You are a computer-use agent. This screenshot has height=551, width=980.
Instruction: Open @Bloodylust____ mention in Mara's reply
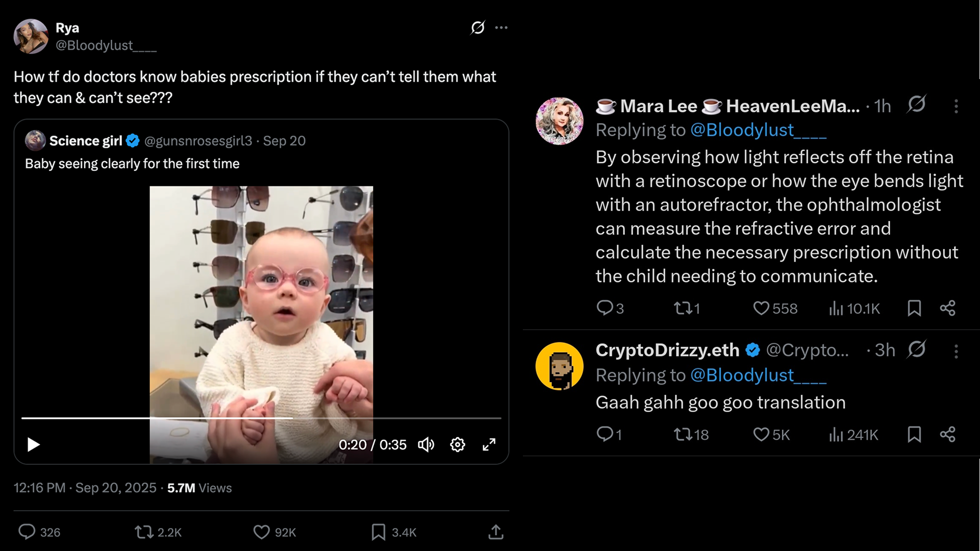(x=758, y=130)
